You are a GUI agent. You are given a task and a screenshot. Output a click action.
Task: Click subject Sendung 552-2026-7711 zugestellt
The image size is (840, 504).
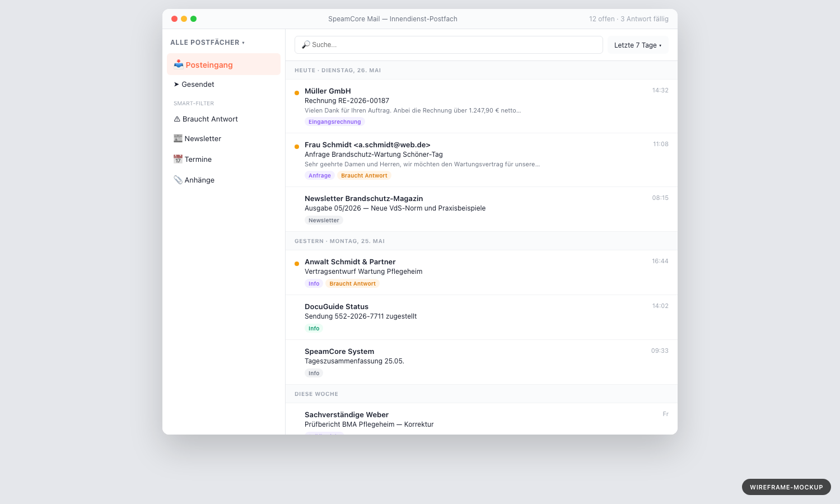click(361, 316)
